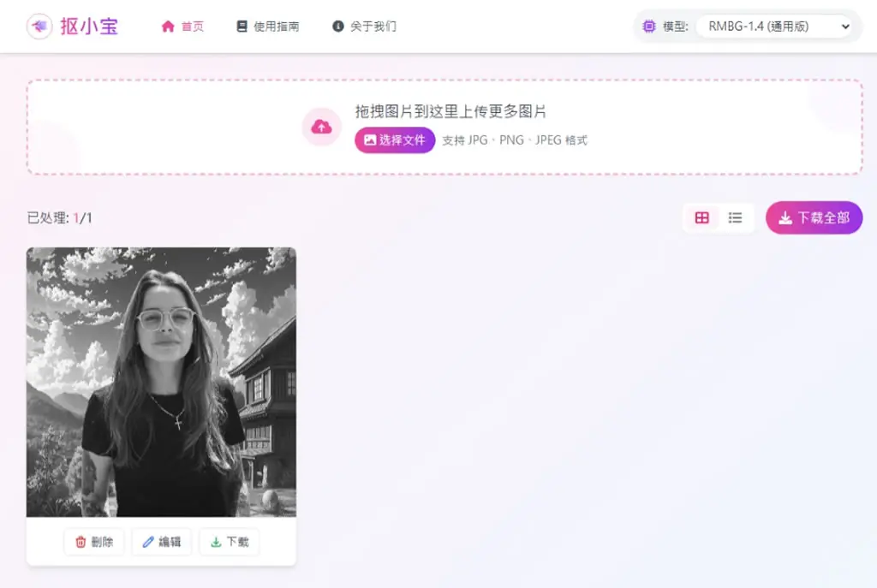Click the chip icon beside 模型
877x588 pixels.
coord(649,27)
